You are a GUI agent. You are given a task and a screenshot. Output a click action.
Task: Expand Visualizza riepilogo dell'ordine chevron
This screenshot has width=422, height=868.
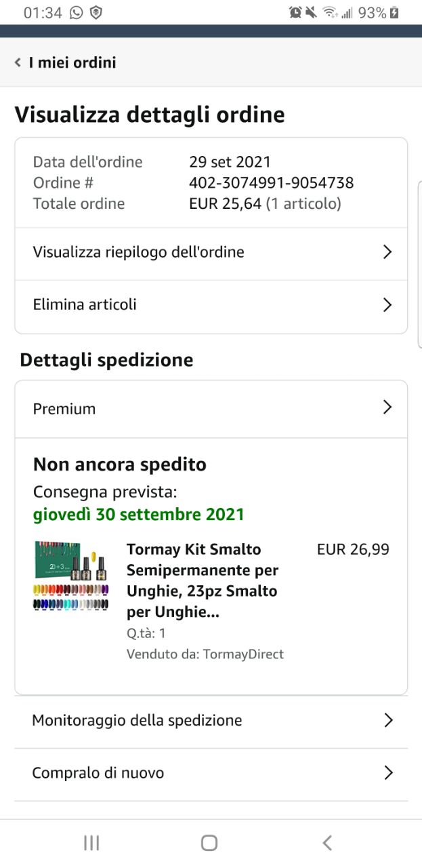pos(387,252)
